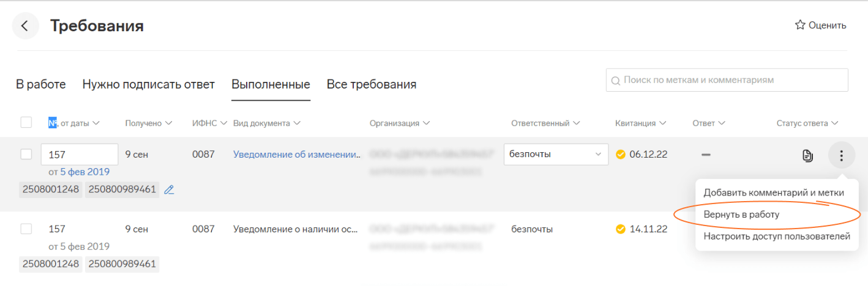Screen dimensions: 868x286
Task: Sort by № от даты column
Action: (74, 123)
